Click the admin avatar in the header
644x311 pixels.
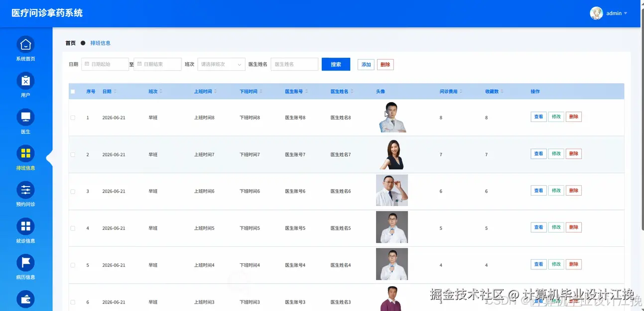596,13
